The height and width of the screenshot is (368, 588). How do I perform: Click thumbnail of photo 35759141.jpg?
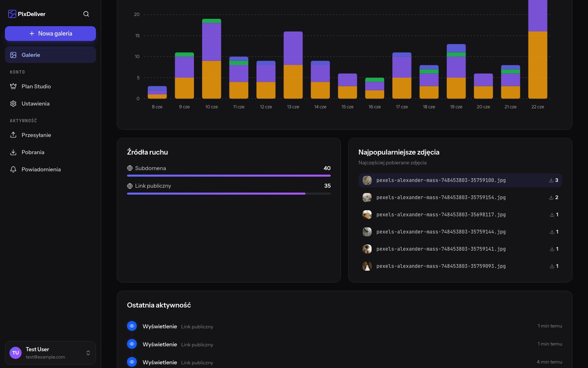tap(367, 249)
